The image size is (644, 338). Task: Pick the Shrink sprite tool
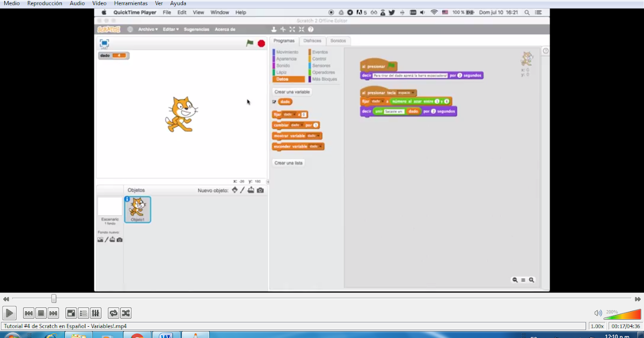click(301, 30)
